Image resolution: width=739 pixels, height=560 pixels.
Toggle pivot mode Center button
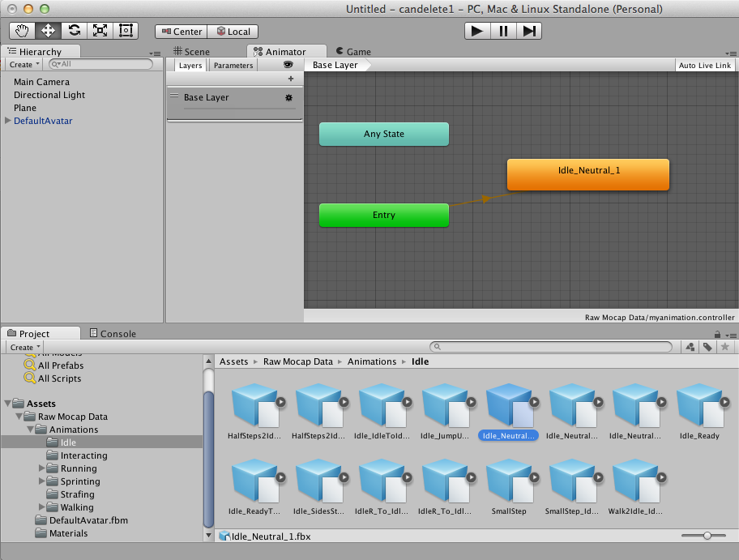[x=182, y=32]
